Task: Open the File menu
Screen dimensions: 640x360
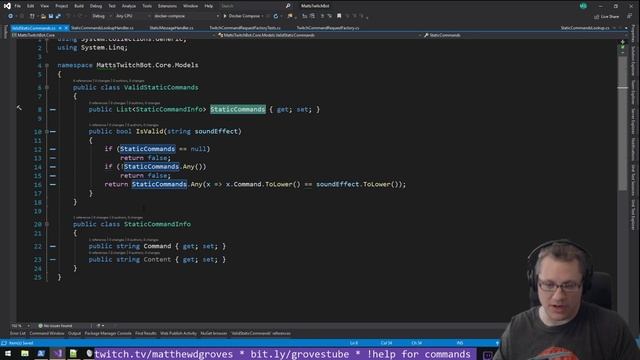Action: click(x=18, y=6)
